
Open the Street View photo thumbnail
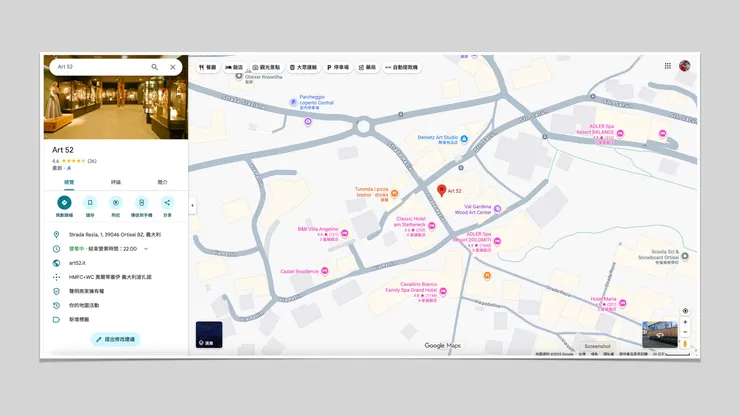(660, 334)
